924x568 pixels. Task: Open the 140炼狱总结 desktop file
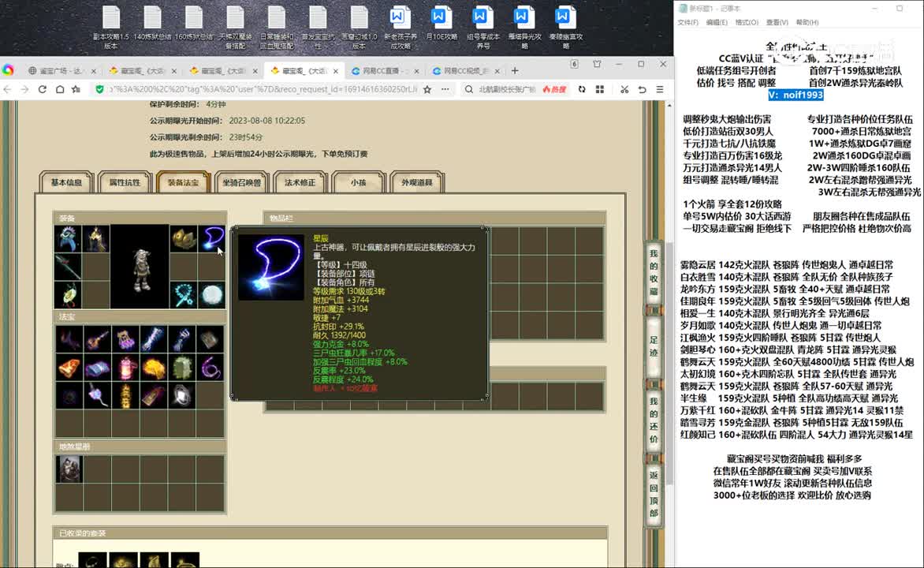tap(152, 24)
